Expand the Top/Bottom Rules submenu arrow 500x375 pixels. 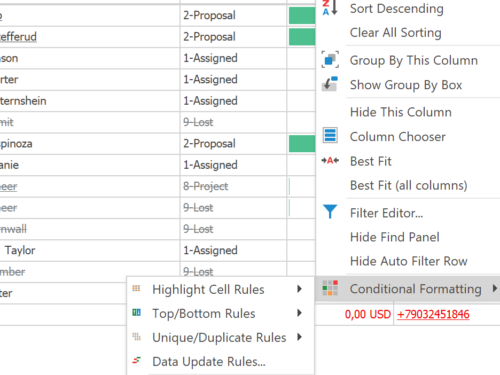click(x=299, y=313)
